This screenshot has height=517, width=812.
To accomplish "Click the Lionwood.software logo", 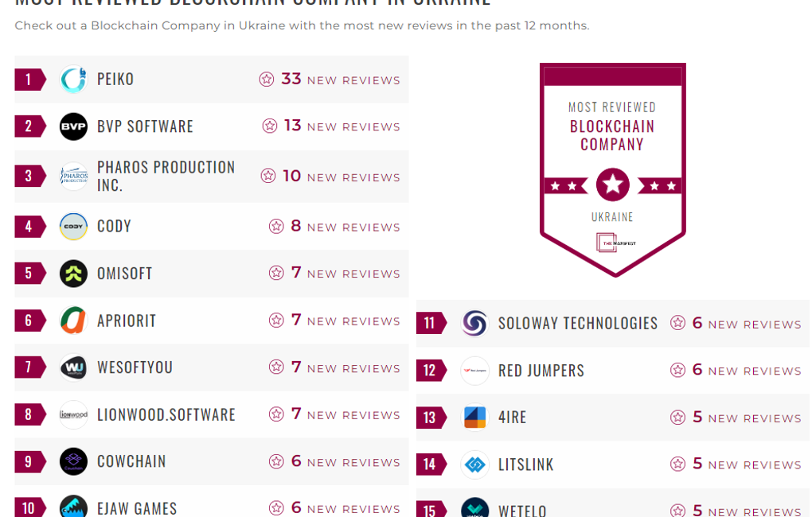I will (x=73, y=414).
